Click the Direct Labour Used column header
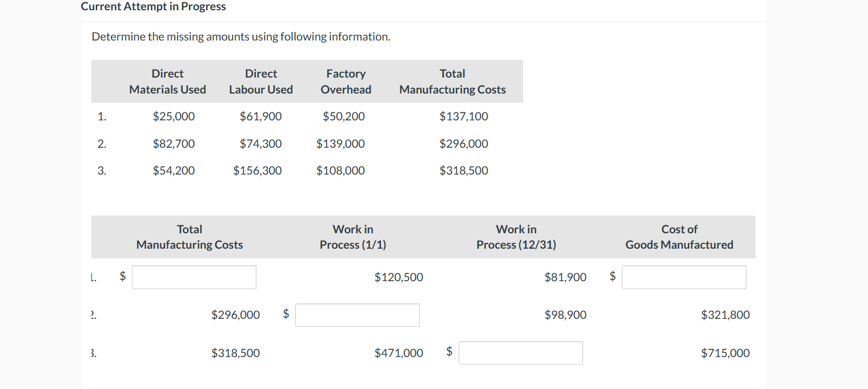The width and height of the screenshot is (868, 389). [261, 82]
